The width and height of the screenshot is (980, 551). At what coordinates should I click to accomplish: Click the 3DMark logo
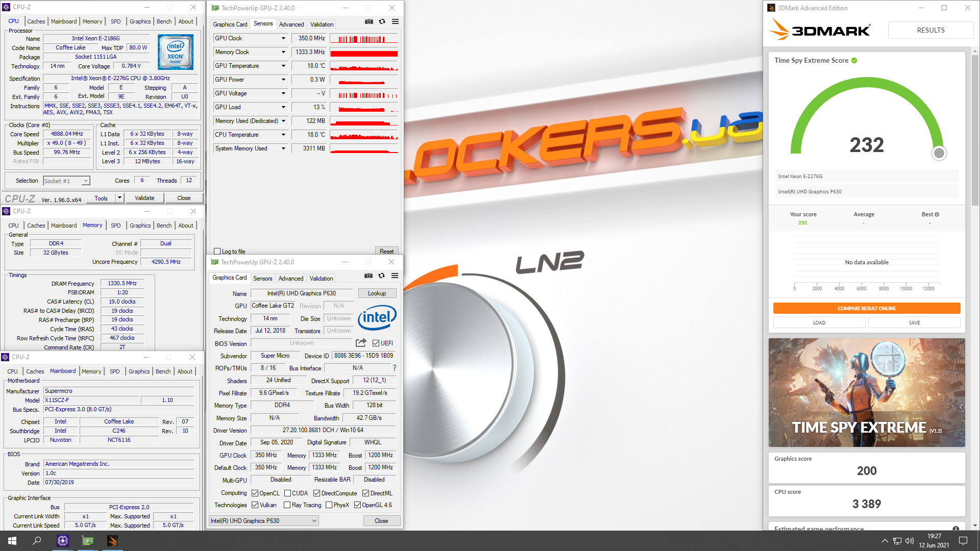820,30
